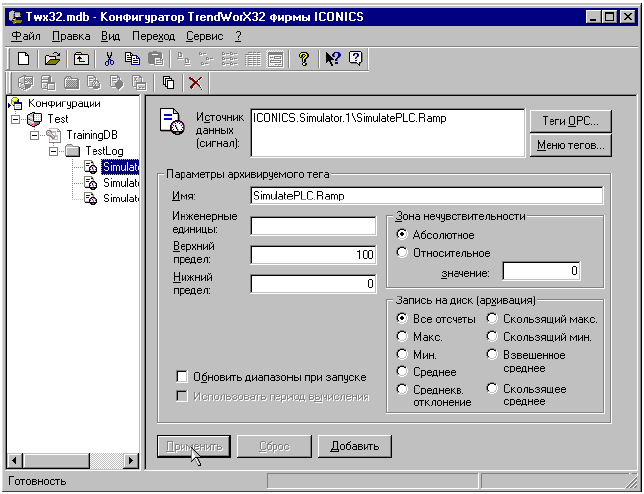Click tree pane horizontal scrollbar thumb
The height and width of the screenshot is (494, 644).
click(55, 460)
